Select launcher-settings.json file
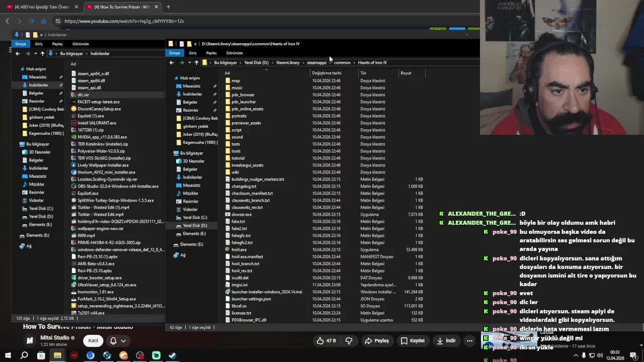644x362 pixels. pyautogui.click(x=251, y=299)
